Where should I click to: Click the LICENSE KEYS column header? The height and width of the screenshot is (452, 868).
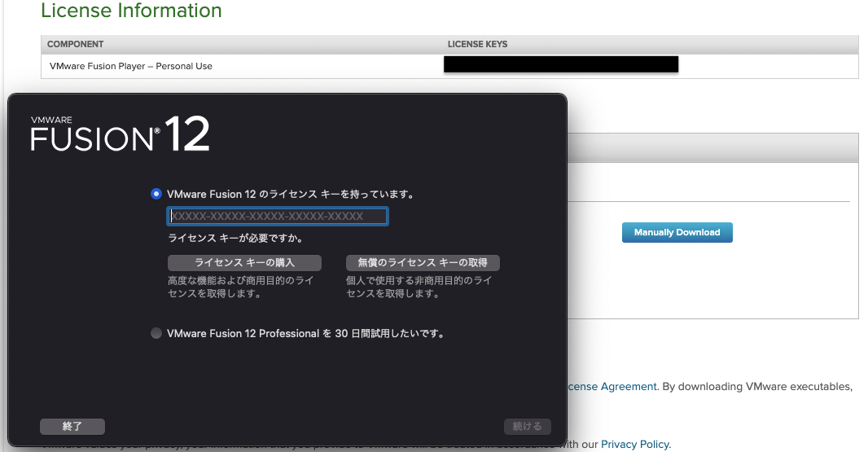coord(477,44)
